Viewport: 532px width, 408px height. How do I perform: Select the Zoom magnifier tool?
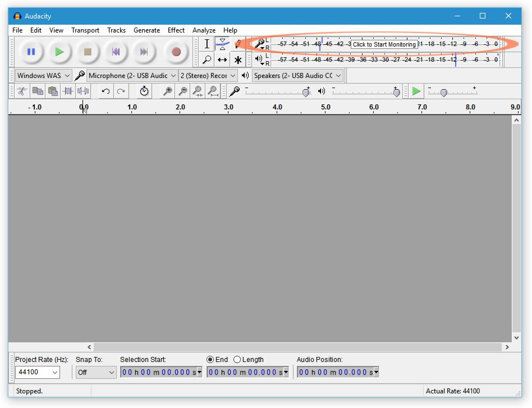(x=207, y=59)
